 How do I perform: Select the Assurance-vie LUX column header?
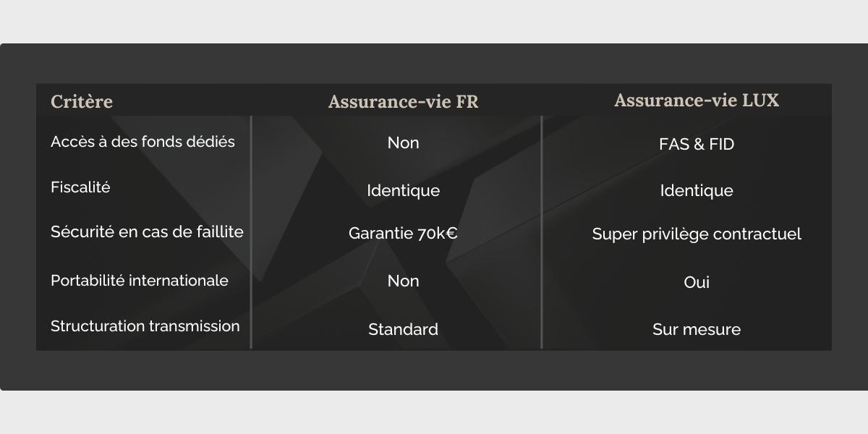click(x=697, y=101)
